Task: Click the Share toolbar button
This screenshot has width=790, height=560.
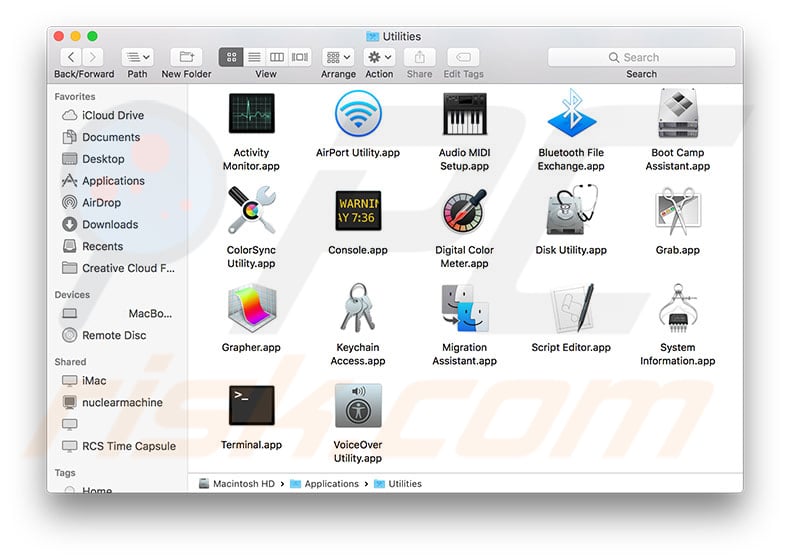Action: (420, 57)
